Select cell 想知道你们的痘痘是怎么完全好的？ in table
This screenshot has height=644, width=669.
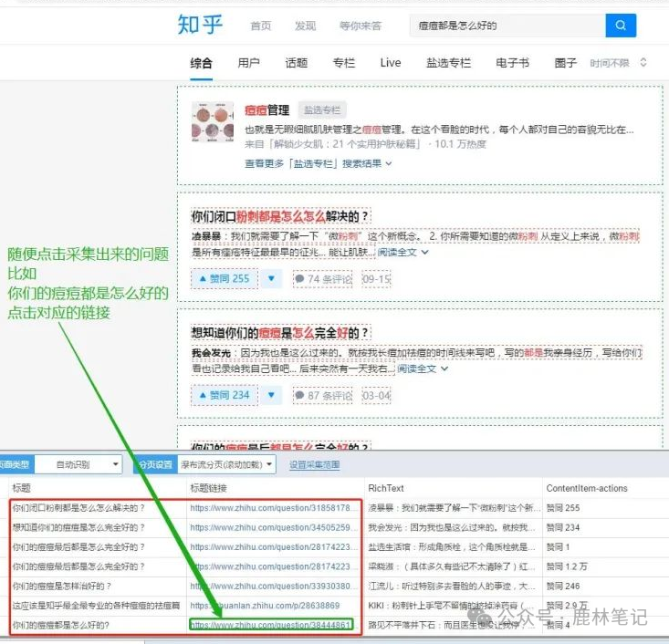(x=98, y=527)
